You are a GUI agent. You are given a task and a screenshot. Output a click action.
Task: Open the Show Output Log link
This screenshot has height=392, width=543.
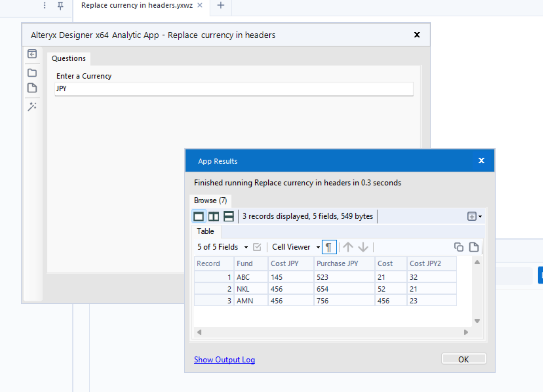(x=224, y=360)
